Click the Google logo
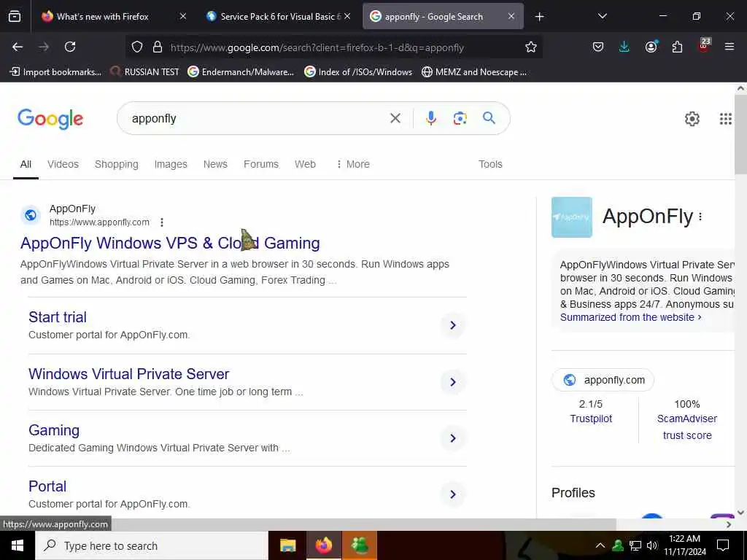This screenshot has width=747, height=560. [x=50, y=119]
